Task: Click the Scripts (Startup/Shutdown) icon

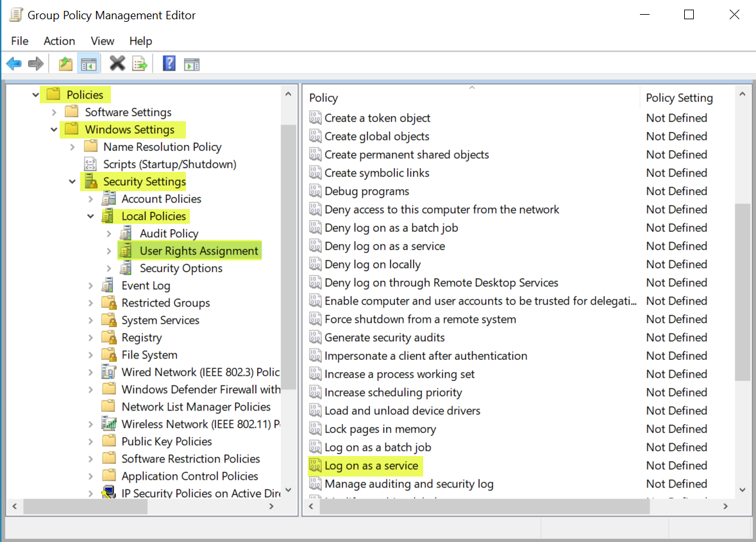Action: click(90, 164)
